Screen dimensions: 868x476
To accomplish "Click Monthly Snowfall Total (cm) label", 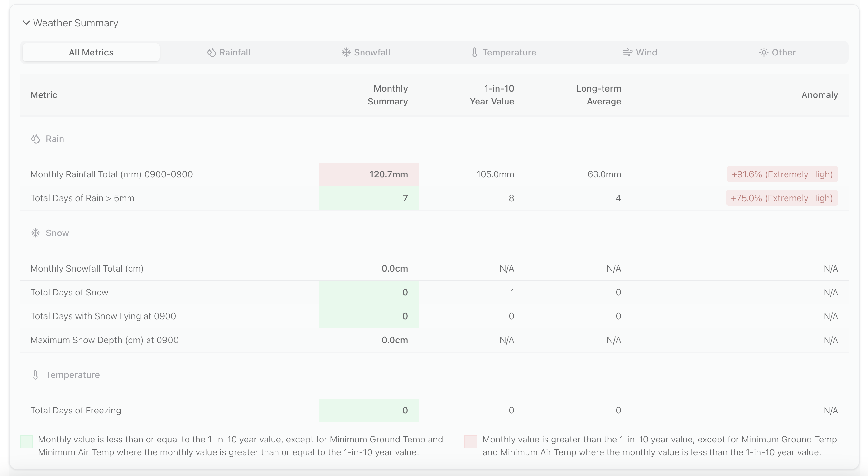I will (x=87, y=269).
